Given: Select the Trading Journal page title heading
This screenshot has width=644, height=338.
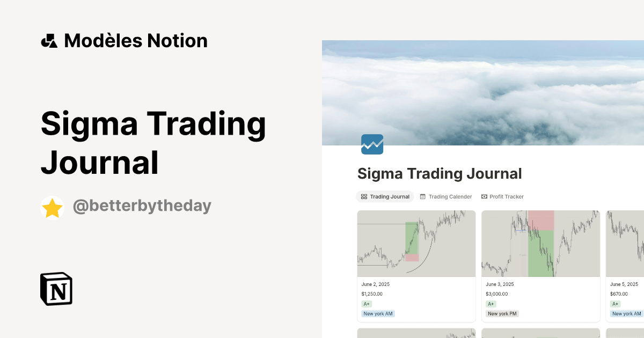Looking at the screenshot, I should [440, 173].
